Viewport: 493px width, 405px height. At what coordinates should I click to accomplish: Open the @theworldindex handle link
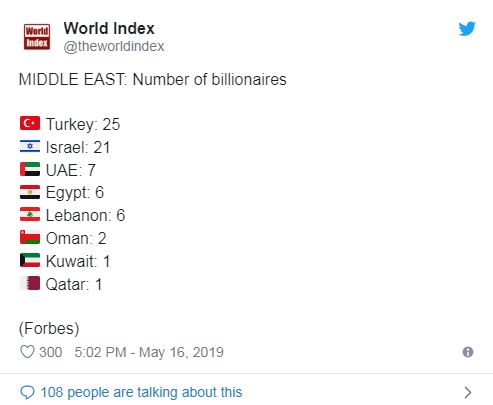pos(114,46)
